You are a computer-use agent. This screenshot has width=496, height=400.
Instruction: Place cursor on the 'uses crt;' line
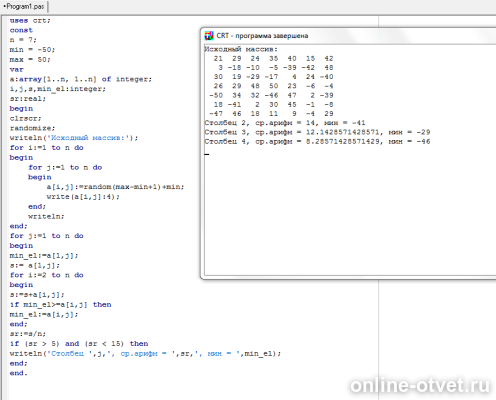pyautogui.click(x=30, y=21)
